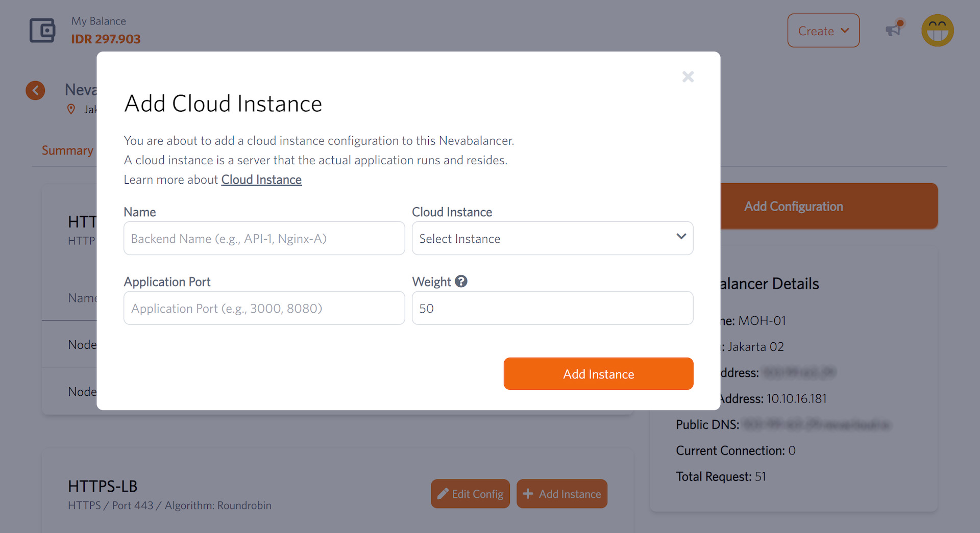Image resolution: width=980 pixels, height=533 pixels.
Task: Switch to the Summary tab
Action: click(x=67, y=150)
